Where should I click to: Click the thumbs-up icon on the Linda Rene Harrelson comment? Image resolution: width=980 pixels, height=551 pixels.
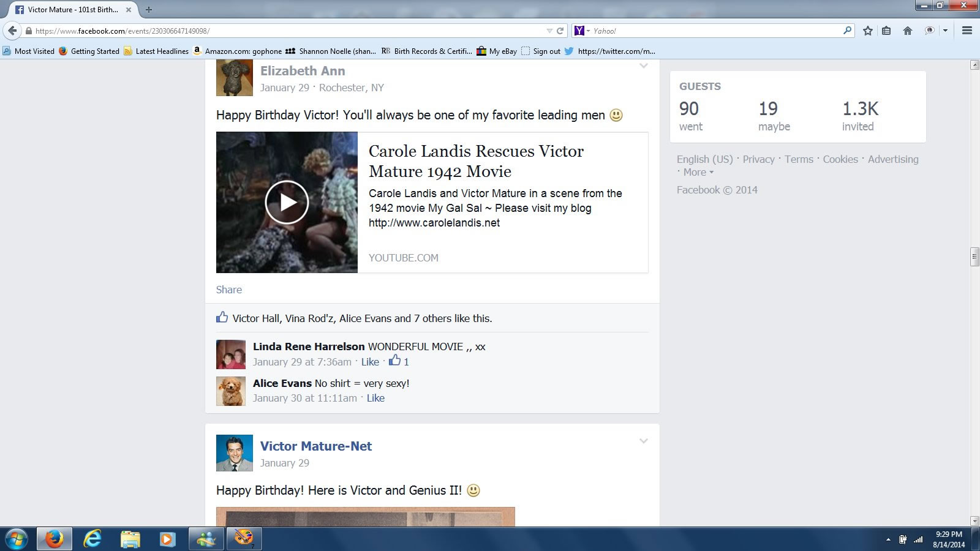(394, 361)
